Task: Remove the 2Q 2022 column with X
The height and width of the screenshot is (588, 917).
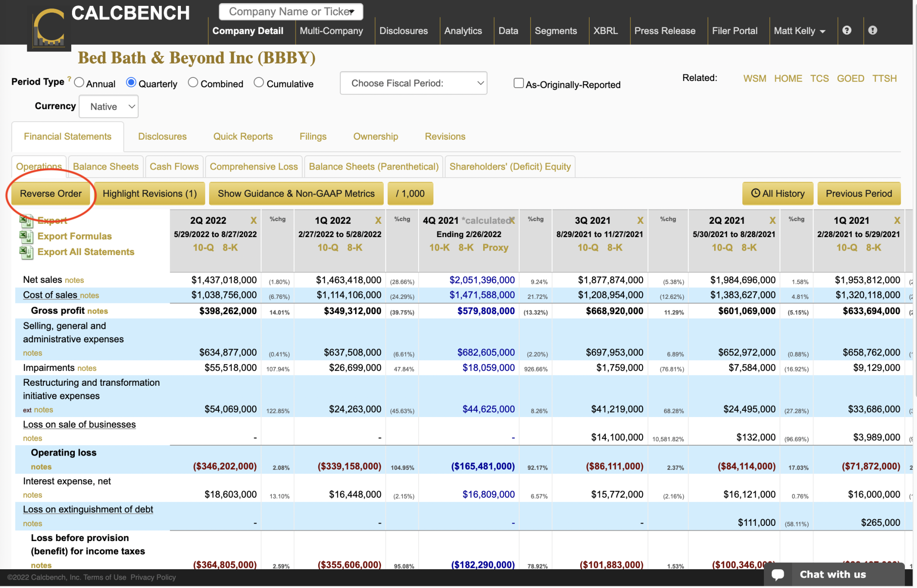Action: pos(253,221)
